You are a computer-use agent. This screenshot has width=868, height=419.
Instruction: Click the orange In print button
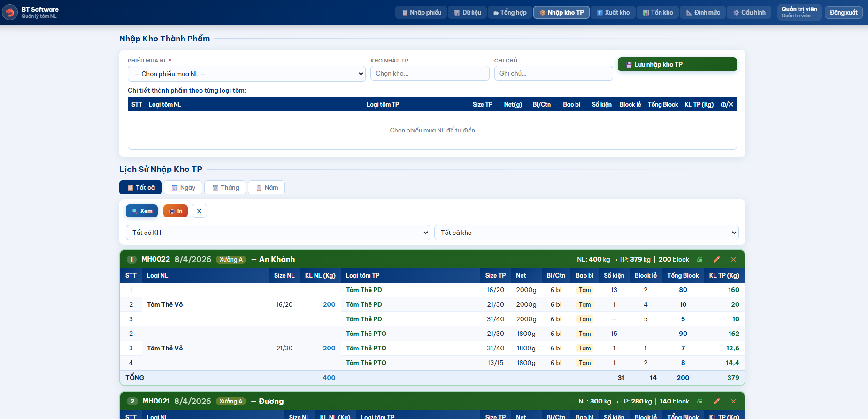click(x=176, y=211)
